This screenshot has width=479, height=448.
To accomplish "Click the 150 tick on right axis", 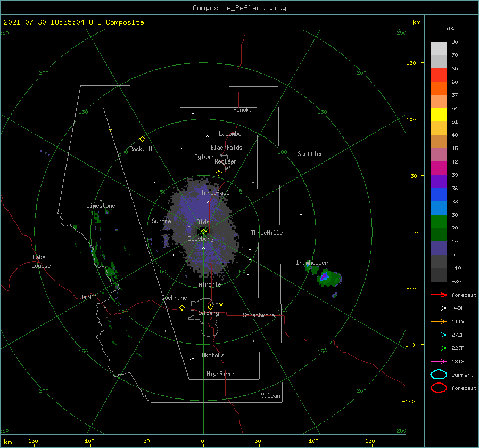I will coord(411,63).
